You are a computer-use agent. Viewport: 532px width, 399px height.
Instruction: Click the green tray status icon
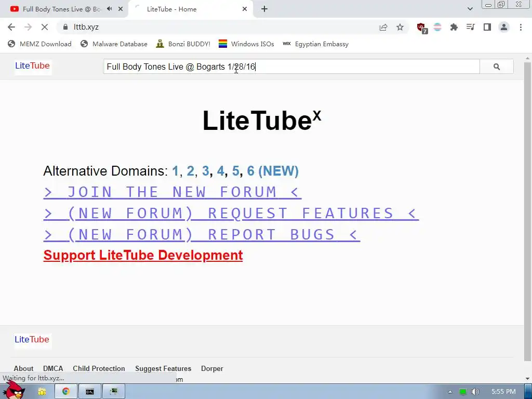click(462, 392)
